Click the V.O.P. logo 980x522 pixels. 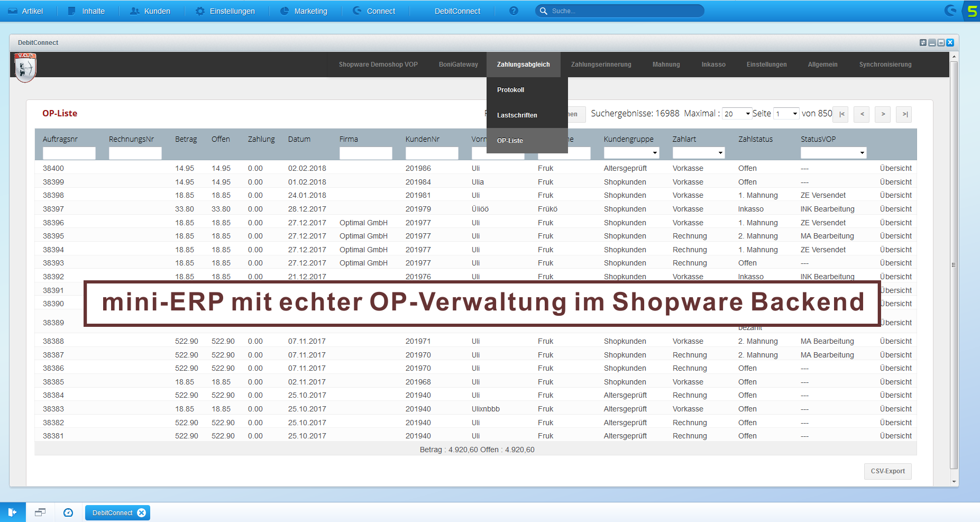click(x=25, y=67)
